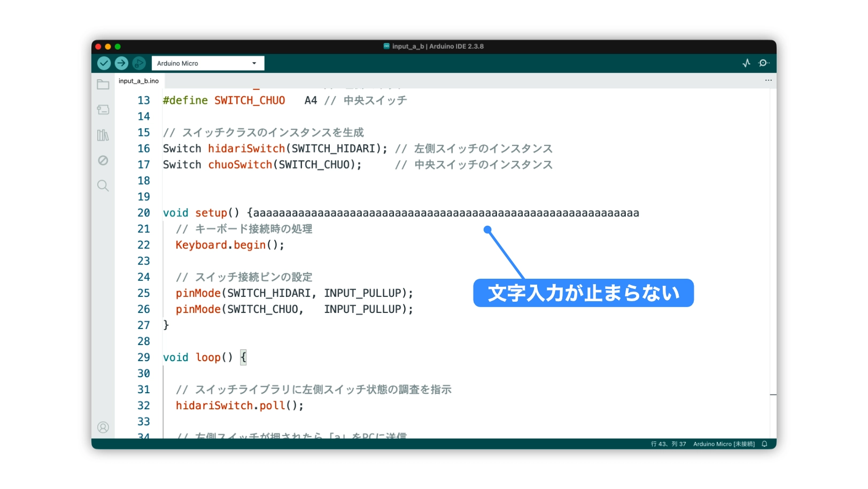Click the long aaaa text on line 20
The image size is (868, 489).
tap(446, 213)
